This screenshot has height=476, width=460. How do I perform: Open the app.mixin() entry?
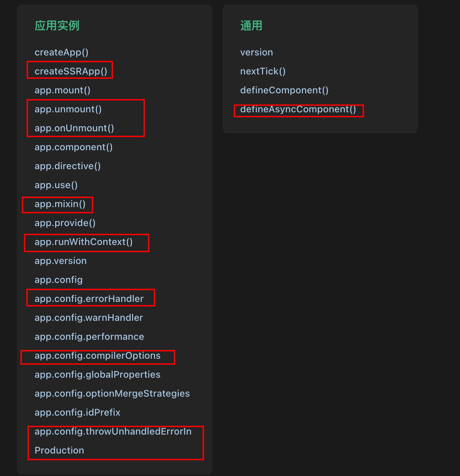pyautogui.click(x=60, y=204)
